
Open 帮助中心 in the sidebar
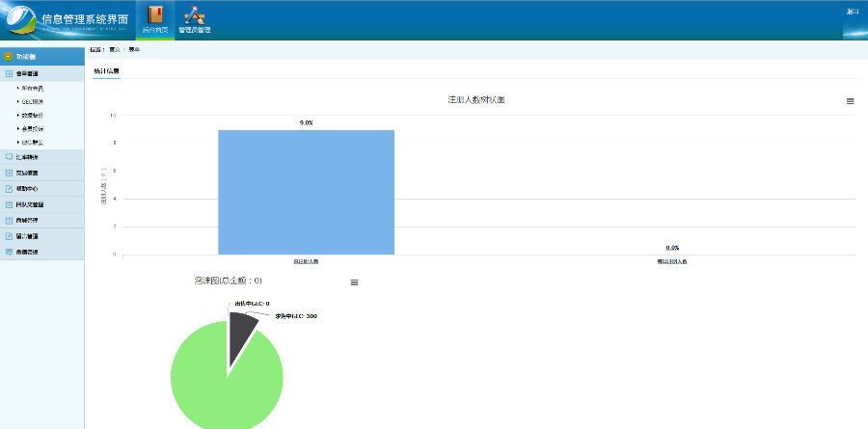click(x=42, y=189)
